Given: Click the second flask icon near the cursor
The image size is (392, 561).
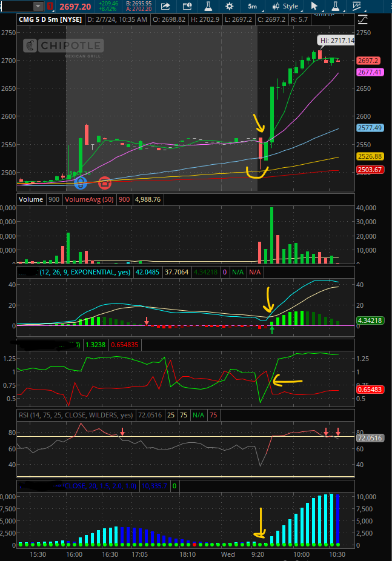Looking at the screenshot, I should click(x=335, y=6).
